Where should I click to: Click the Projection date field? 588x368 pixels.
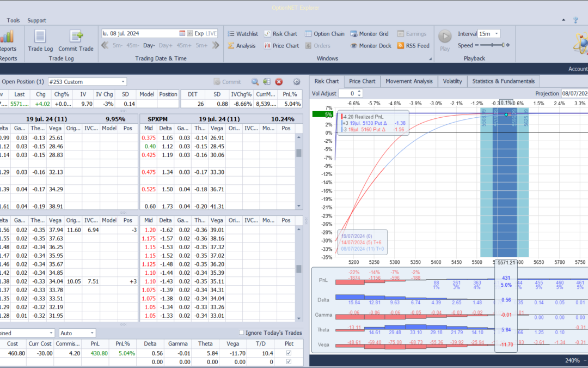(574, 94)
